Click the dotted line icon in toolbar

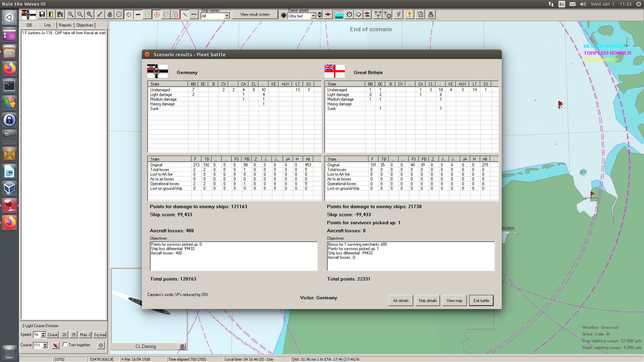[194, 14]
